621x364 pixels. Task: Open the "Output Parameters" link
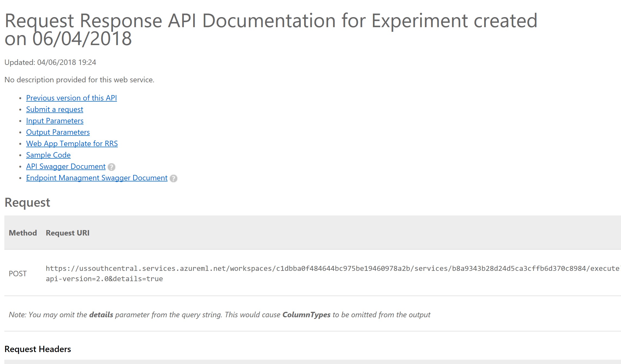click(x=58, y=132)
